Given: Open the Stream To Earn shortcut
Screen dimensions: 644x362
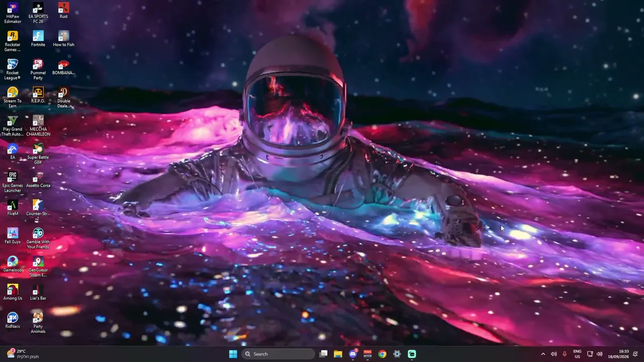Looking at the screenshot, I should [13, 98].
